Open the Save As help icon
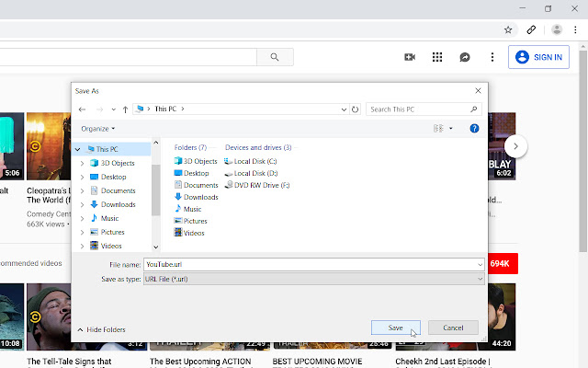Viewport: 588px width, 368px height. pos(474,129)
